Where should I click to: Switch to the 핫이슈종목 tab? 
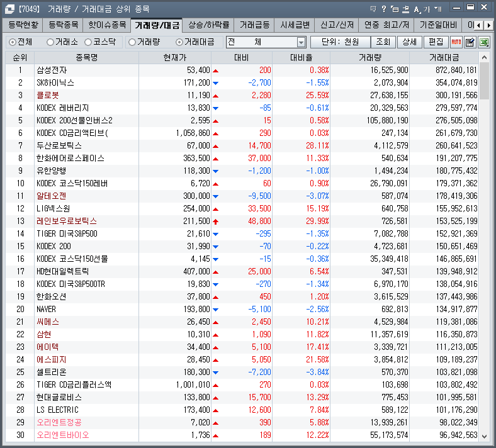(107, 25)
